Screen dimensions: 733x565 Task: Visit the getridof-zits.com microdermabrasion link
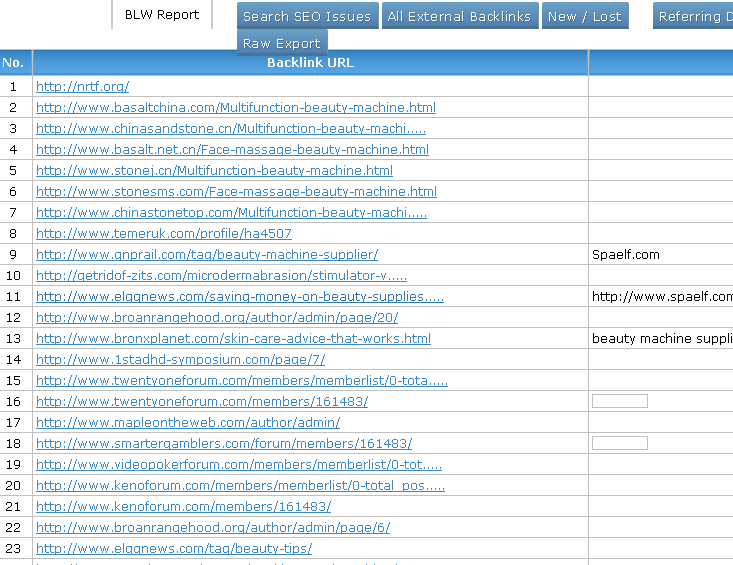(221, 276)
